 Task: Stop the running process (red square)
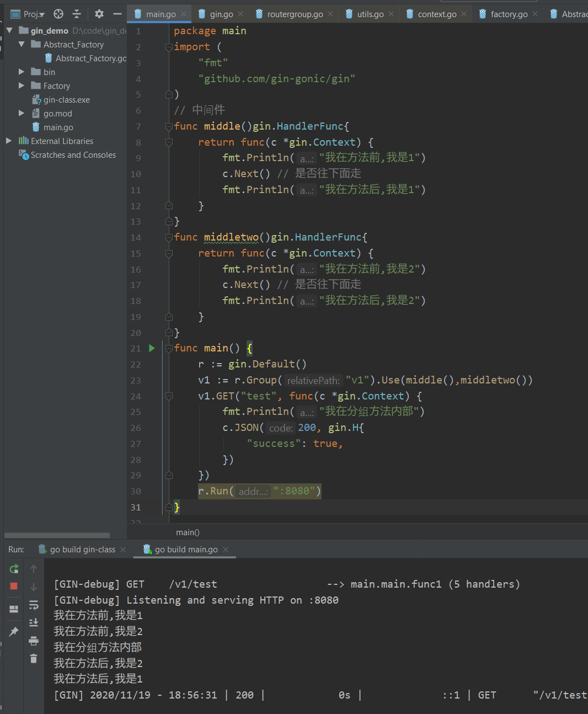click(x=14, y=586)
